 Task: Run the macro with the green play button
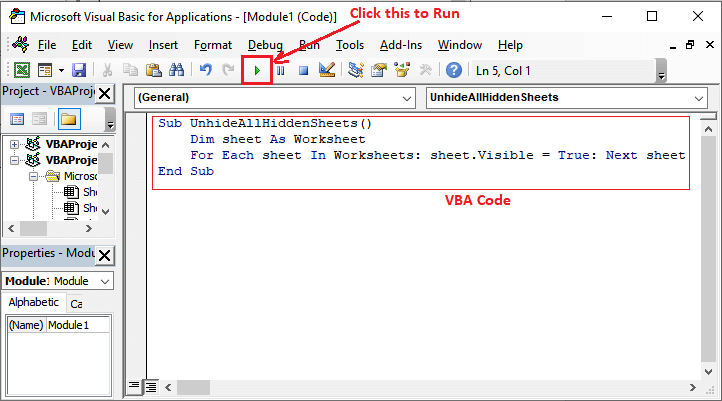257,70
